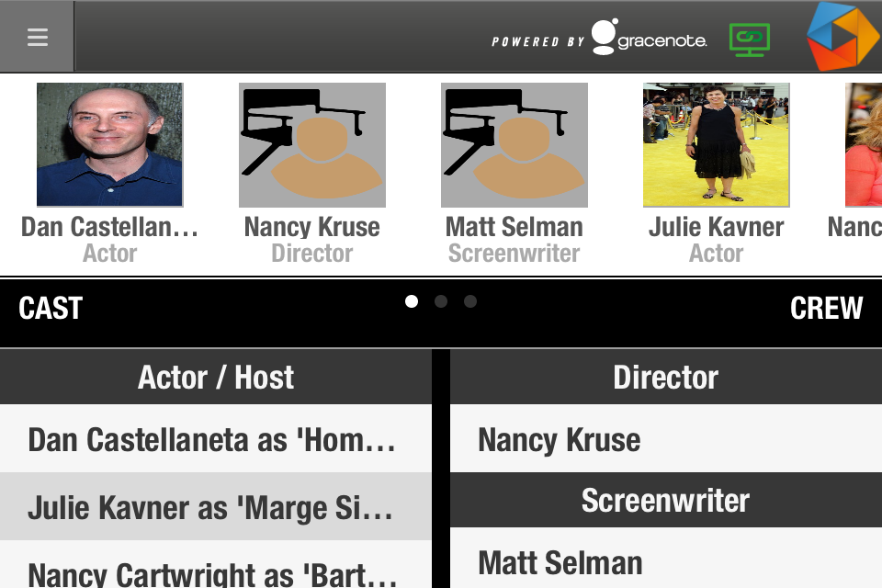Open Julie Kavner's photo thumbnail
882x588 pixels.
coord(716,144)
